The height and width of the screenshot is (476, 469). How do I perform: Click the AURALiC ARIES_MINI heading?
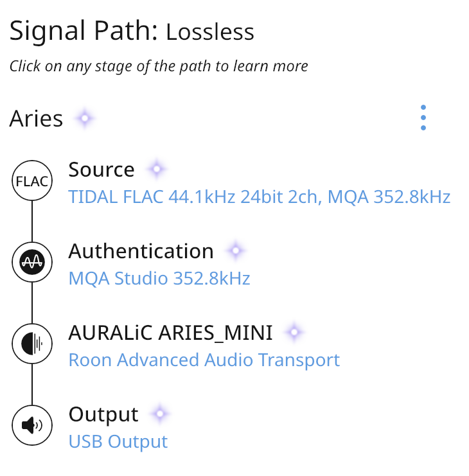(171, 333)
